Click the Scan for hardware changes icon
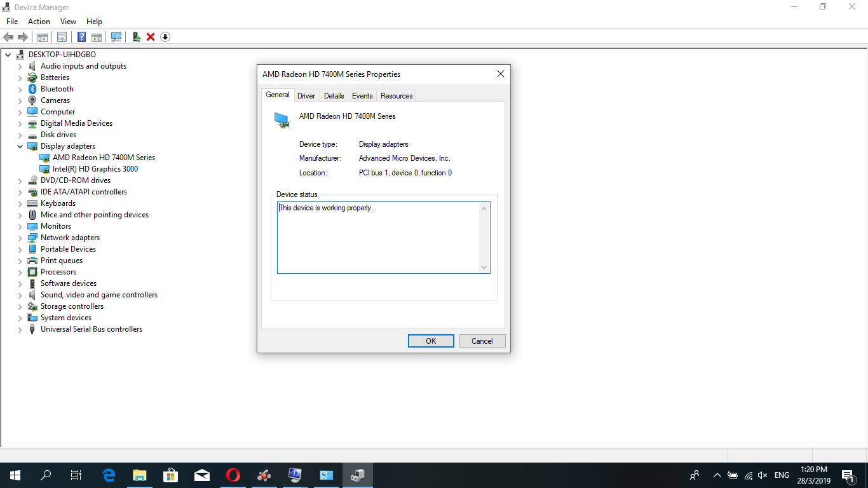868x488 pixels. pyautogui.click(x=116, y=37)
